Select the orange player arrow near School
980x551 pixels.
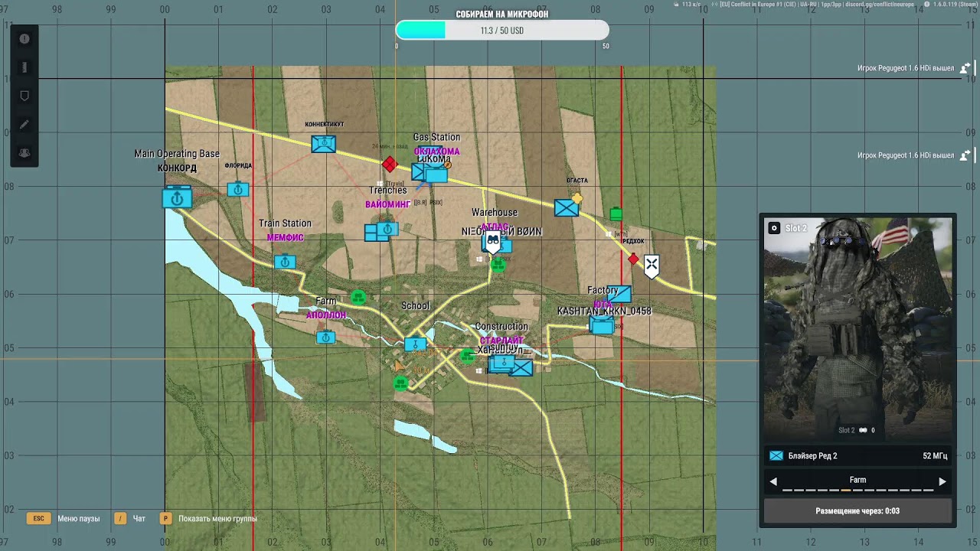click(399, 366)
